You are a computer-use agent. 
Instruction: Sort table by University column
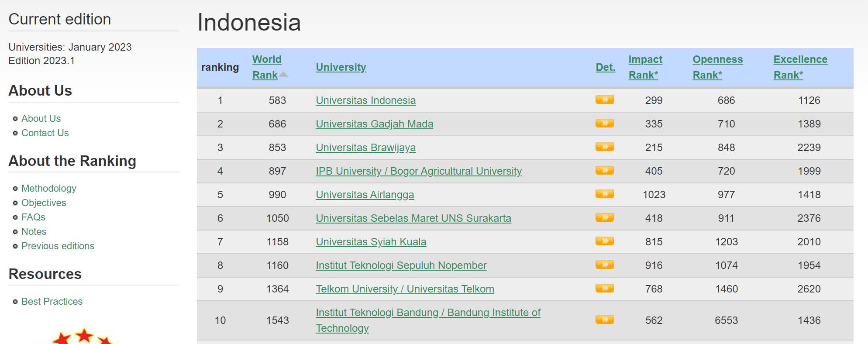341,67
